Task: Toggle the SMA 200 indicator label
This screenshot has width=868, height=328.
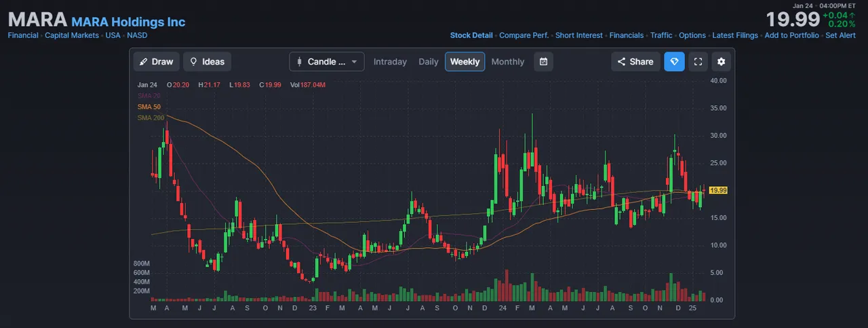Action: pyautogui.click(x=151, y=117)
